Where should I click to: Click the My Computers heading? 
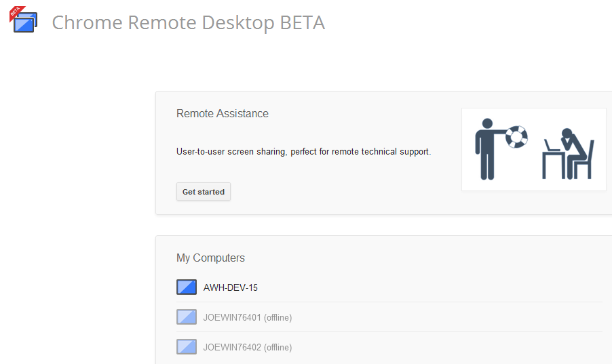click(x=210, y=258)
